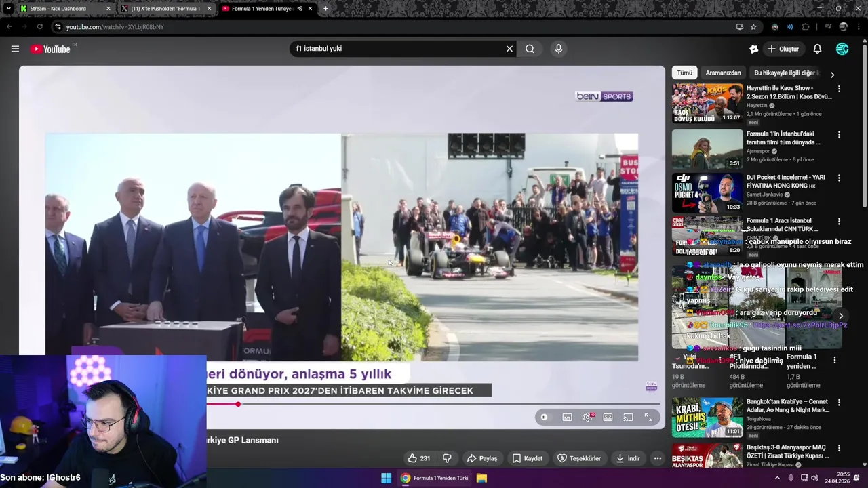868x488 pixels.
Task: Switch to X'te Pusholder tab
Action: click(x=166, y=9)
